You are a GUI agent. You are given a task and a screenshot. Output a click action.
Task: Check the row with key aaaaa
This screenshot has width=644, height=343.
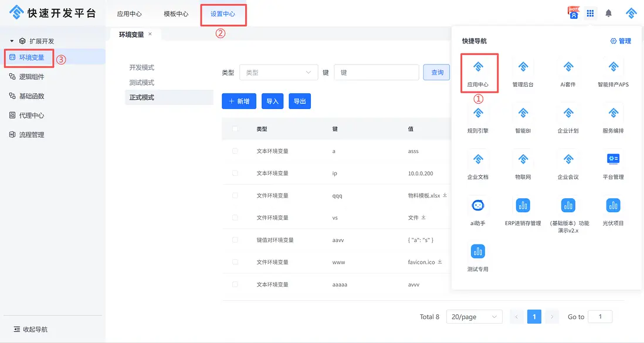(235, 284)
